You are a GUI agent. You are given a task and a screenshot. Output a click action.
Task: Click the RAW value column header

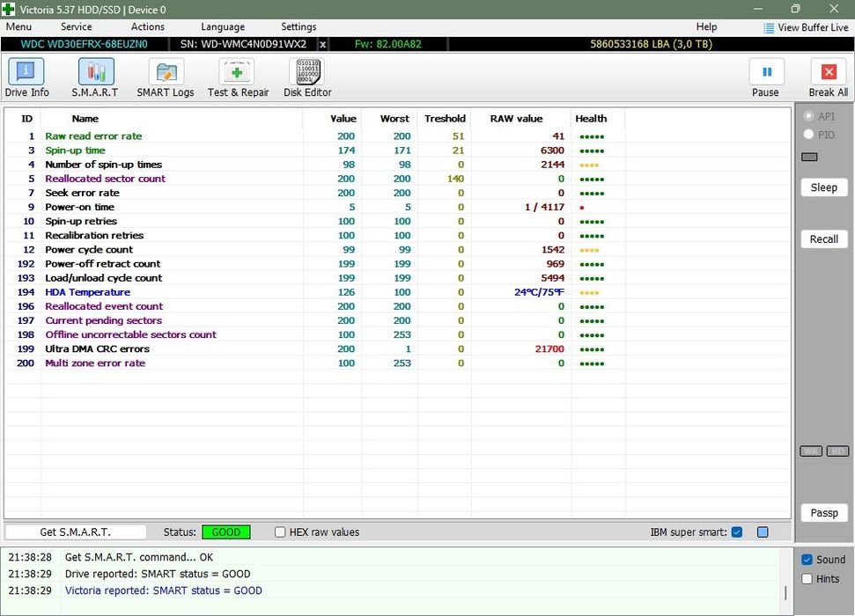pyautogui.click(x=516, y=118)
